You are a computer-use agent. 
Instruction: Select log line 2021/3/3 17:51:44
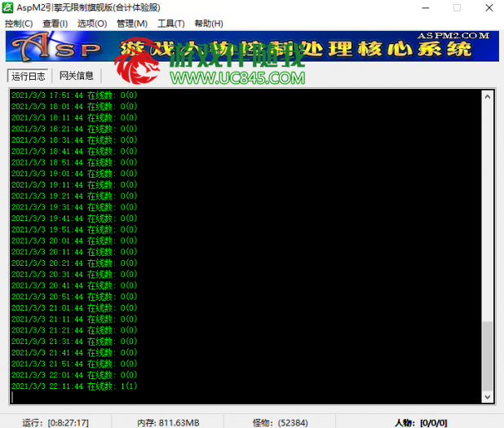[74, 95]
